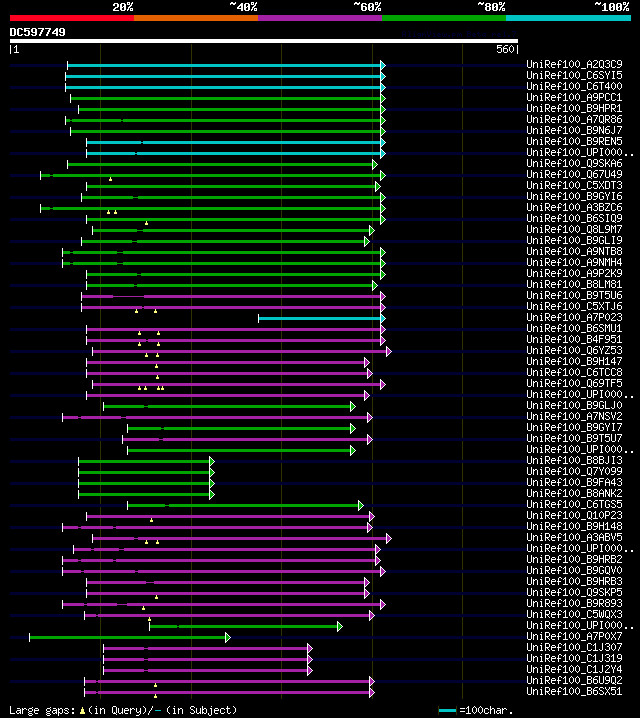Click the UniRef100_B8BJI3 entry
This screenshot has width=640, height=718.
(574, 460)
